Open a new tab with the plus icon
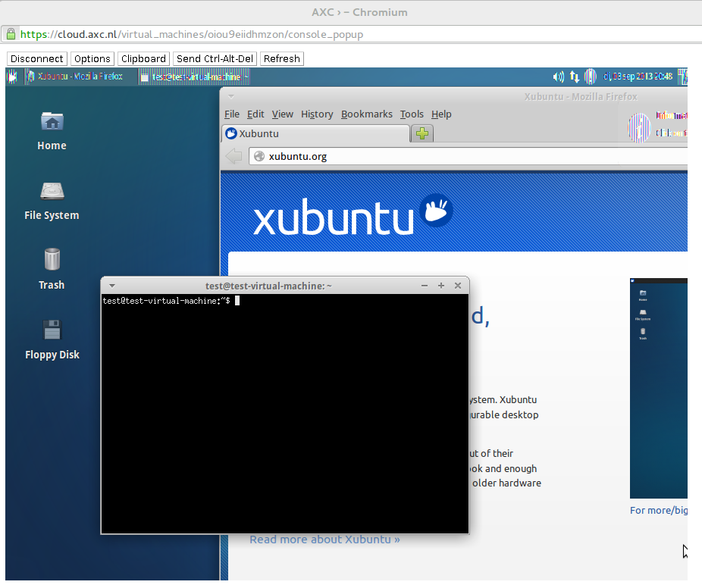 (x=422, y=134)
